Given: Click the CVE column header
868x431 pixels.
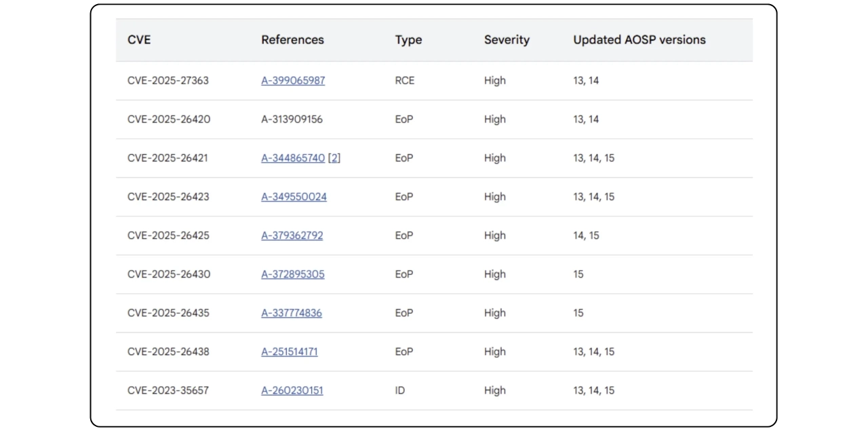Looking at the screenshot, I should click(139, 40).
